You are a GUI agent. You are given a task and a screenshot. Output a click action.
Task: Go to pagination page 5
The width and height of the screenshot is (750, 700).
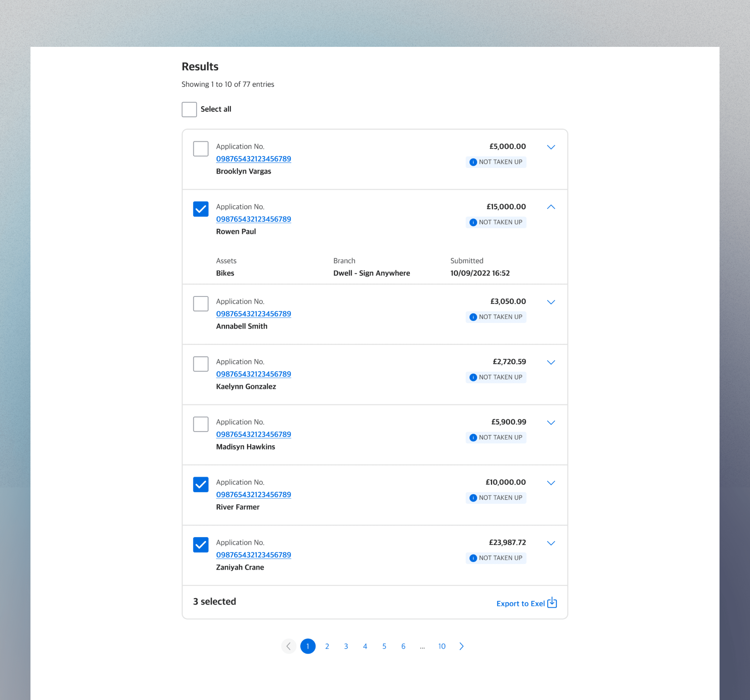point(384,646)
